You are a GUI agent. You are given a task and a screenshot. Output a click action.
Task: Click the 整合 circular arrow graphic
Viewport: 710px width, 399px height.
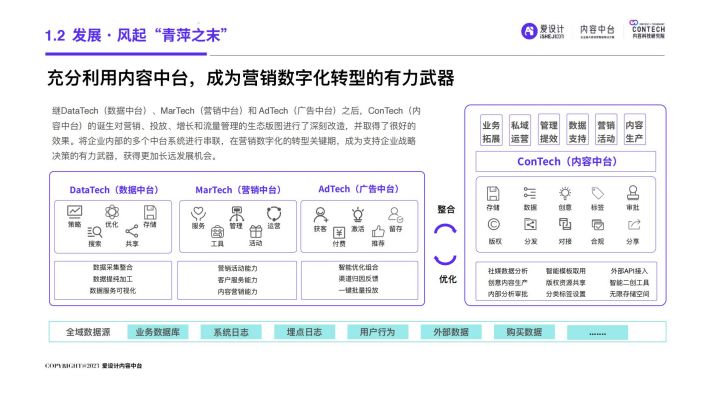446,245
